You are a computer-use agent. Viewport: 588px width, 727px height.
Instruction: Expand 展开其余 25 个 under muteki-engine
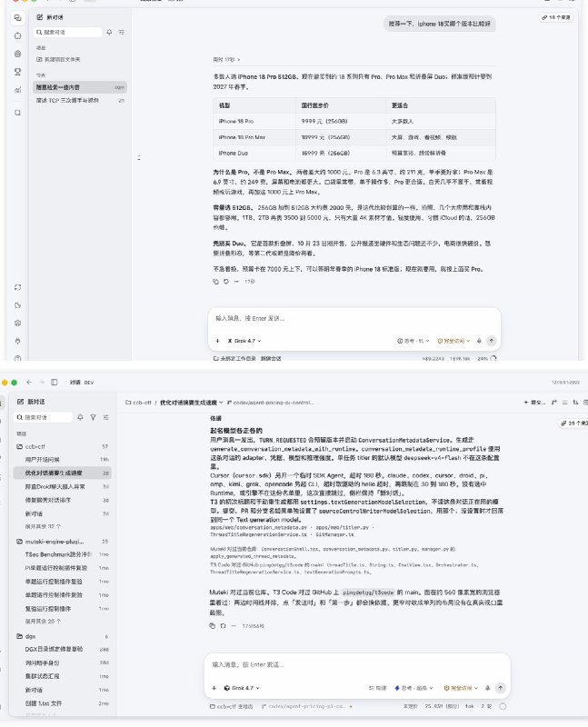pos(43,622)
